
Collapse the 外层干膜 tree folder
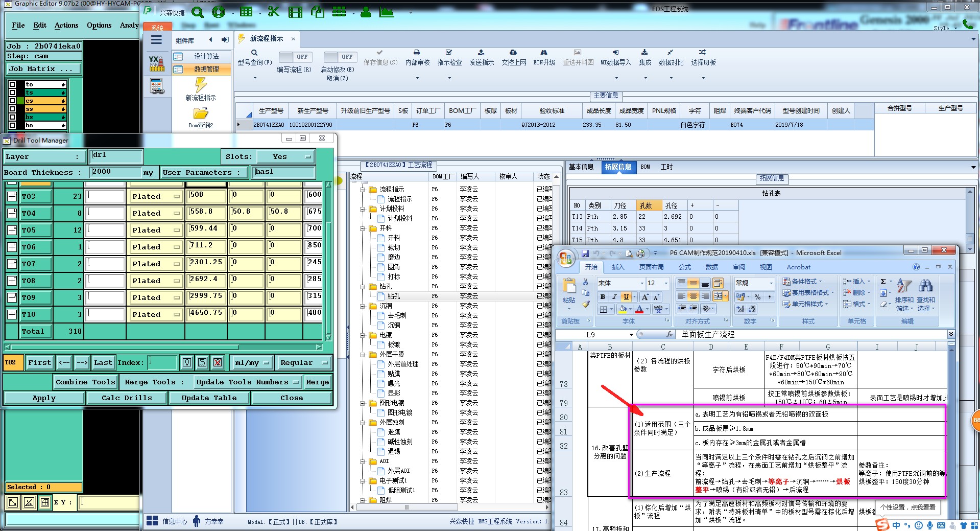[x=363, y=354]
